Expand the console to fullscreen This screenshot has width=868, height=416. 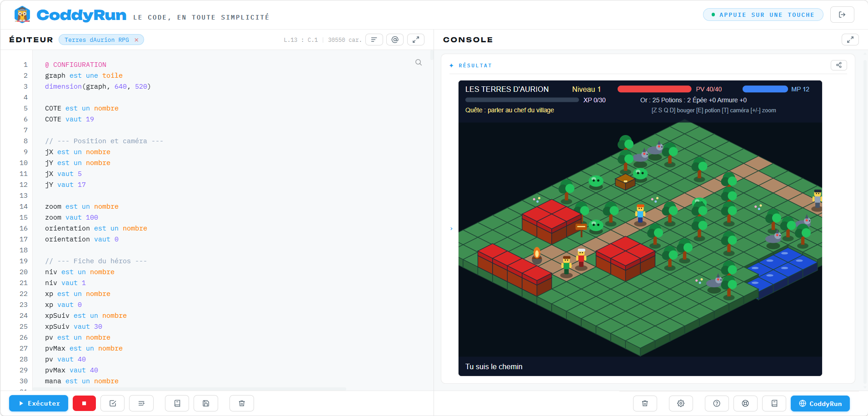coord(850,40)
